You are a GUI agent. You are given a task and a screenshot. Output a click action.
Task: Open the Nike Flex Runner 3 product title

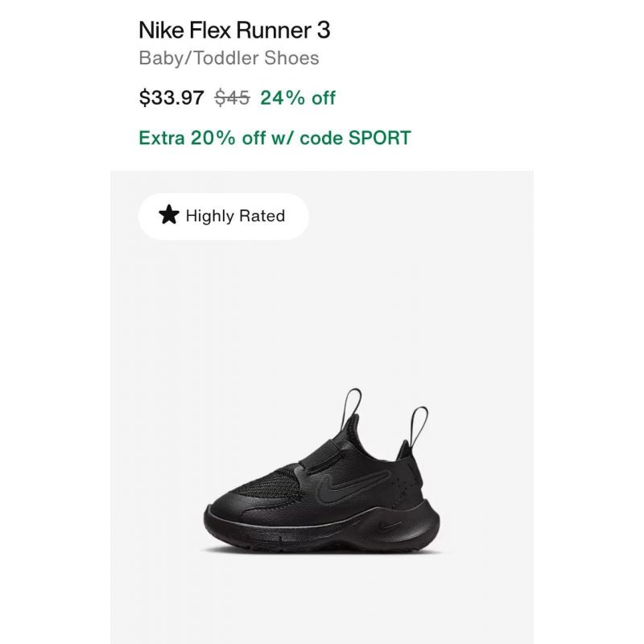(234, 30)
